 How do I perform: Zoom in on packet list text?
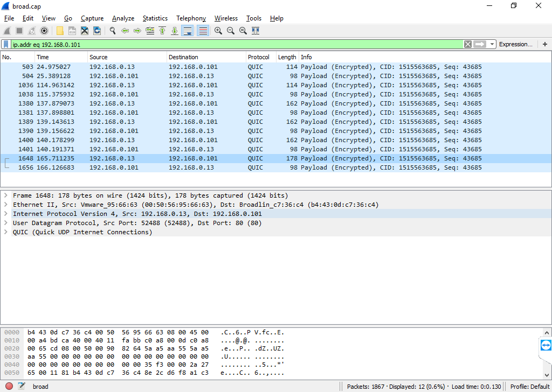(218, 31)
